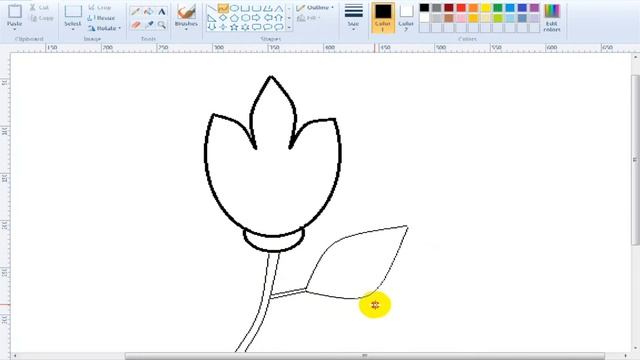Pick the brown color swatch
Image resolution: width=640 pixels, height=360 pixels.
pos(449,18)
